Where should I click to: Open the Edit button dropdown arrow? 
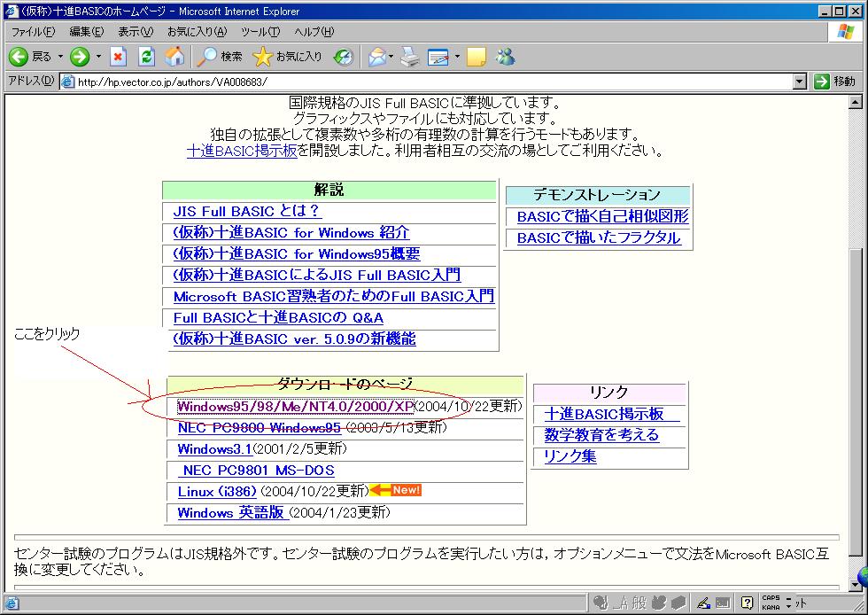pos(457,57)
